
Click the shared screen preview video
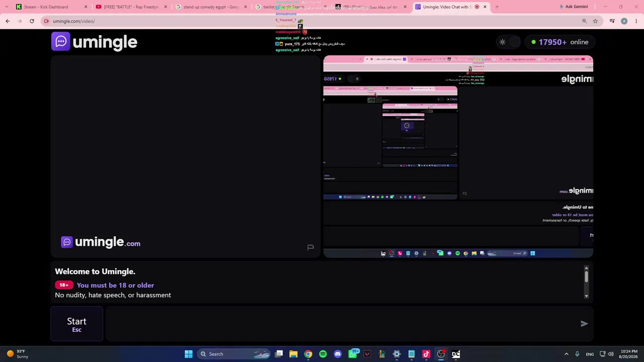point(458,156)
